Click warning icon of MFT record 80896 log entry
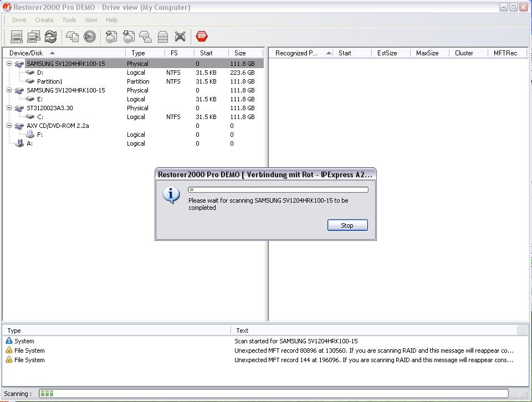 9,350
